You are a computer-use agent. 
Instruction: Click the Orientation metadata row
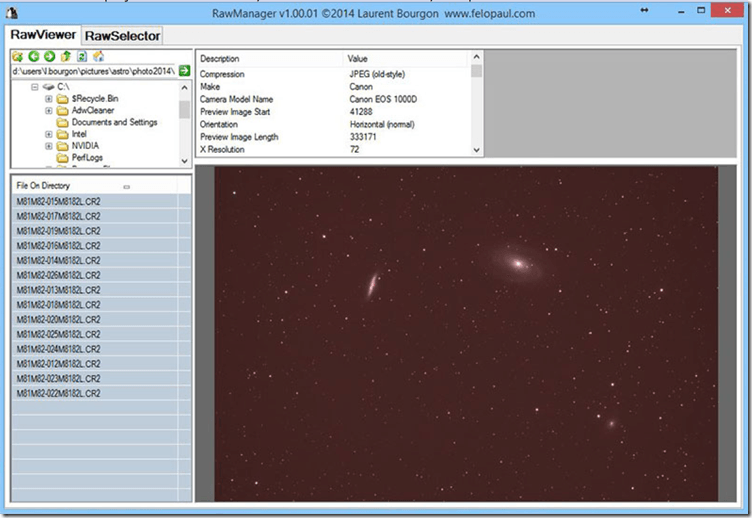click(x=334, y=124)
